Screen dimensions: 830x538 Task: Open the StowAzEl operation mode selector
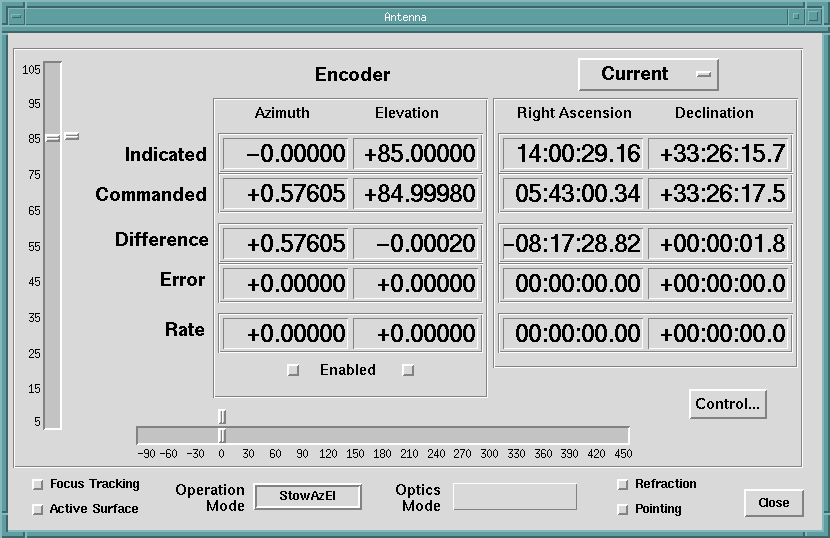[307, 496]
